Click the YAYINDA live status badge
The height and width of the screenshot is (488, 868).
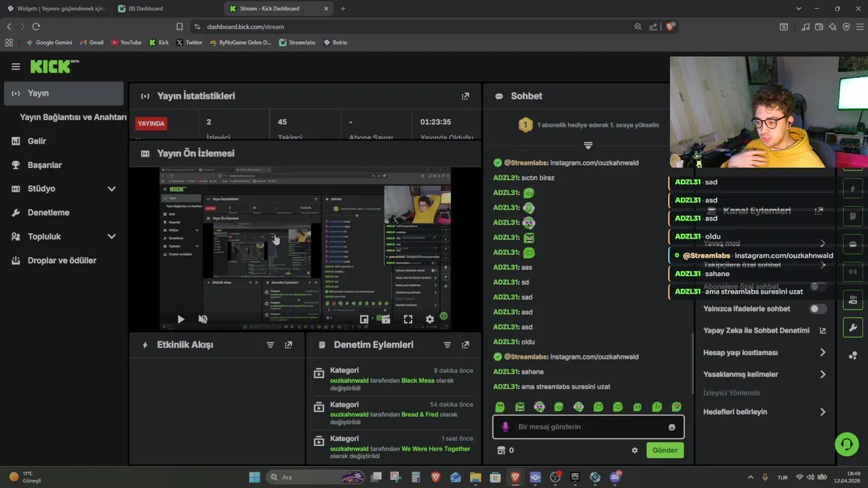[151, 123]
